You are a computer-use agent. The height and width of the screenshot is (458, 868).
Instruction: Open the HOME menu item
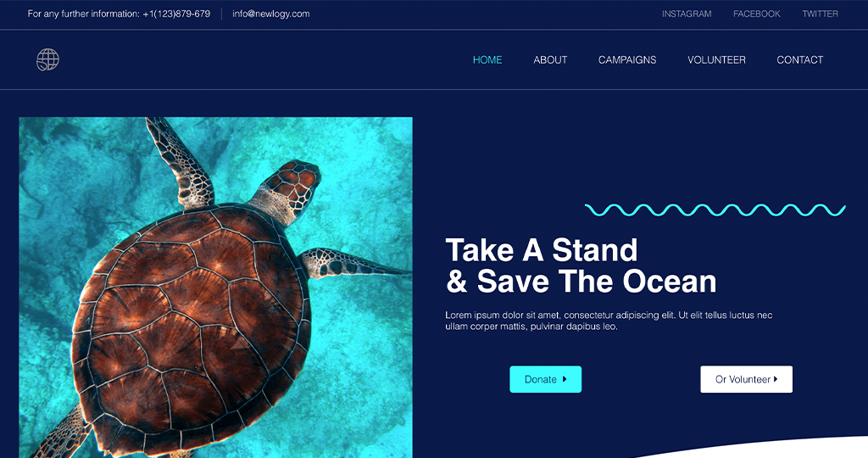pyautogui.click(x=487, y=60)
